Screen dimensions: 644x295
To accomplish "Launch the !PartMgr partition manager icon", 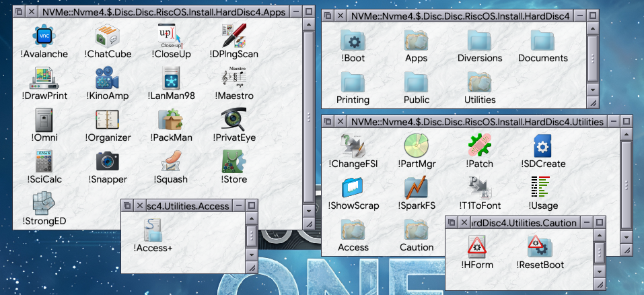I will pyautogui.click(x=416, y=146).
